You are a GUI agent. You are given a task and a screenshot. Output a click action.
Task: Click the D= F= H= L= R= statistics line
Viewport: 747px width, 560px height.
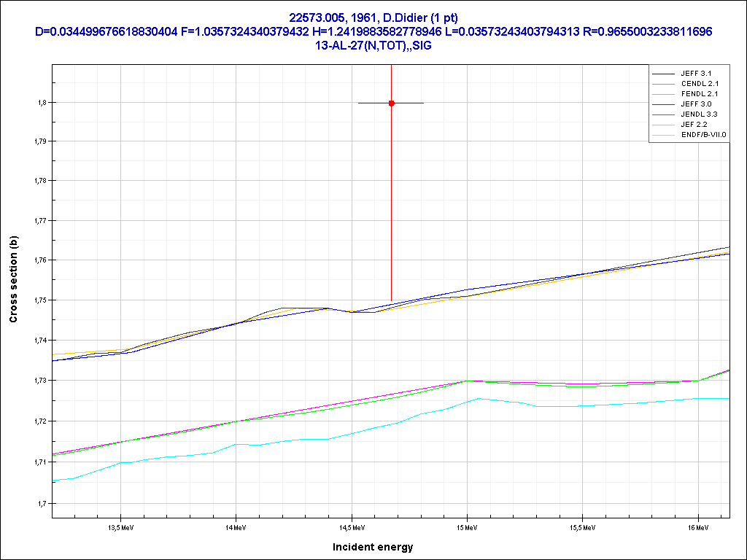pos(373,31)
